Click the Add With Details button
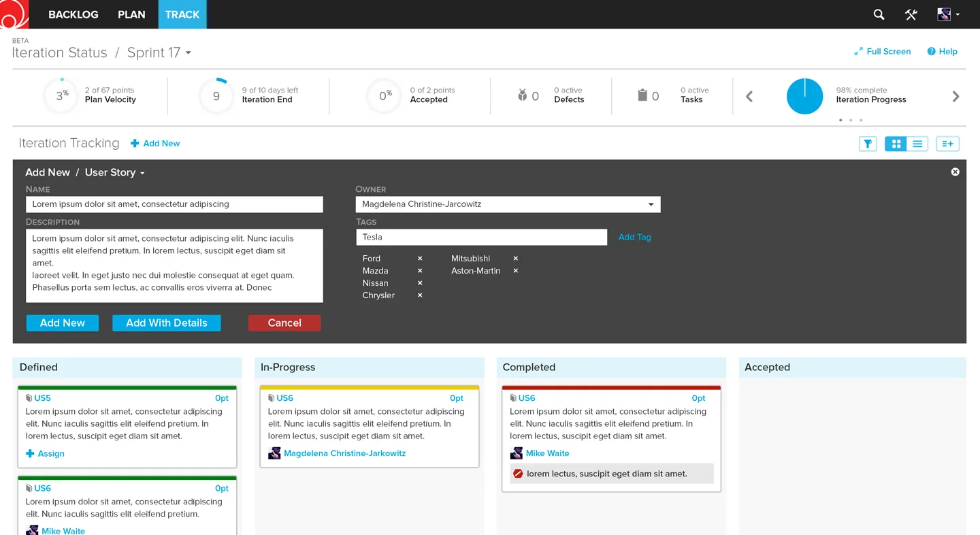Image resolution: width=980 pixels, height=535 pixels. click(x=167, y=323)
